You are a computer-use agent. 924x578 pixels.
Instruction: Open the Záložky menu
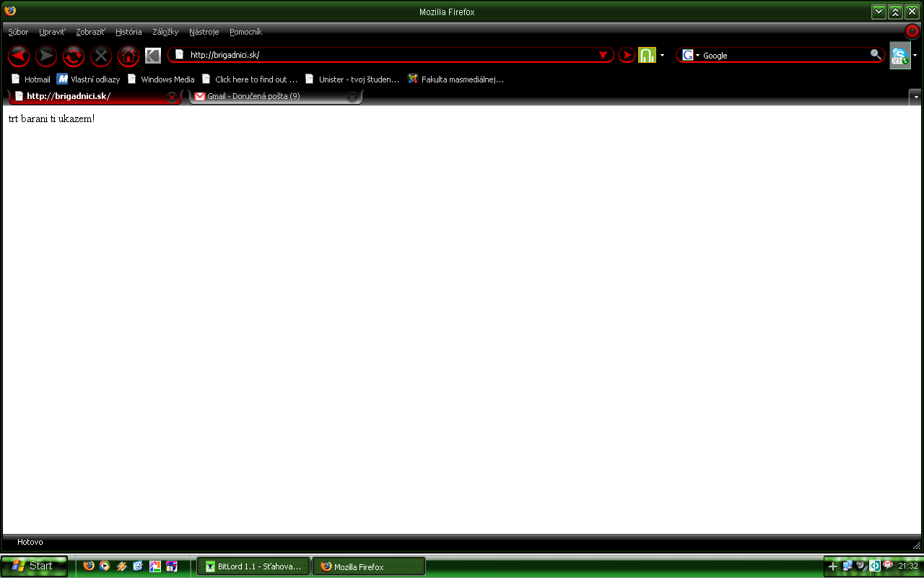pos(165,32)
